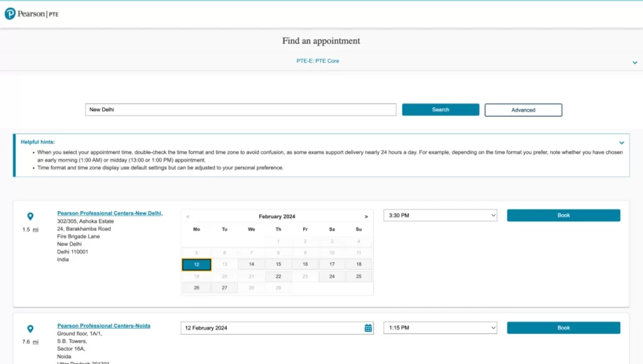The height and width of the screenshot is (364, 643).
Task: Select February 12 on the calendar
Action: 196,264
